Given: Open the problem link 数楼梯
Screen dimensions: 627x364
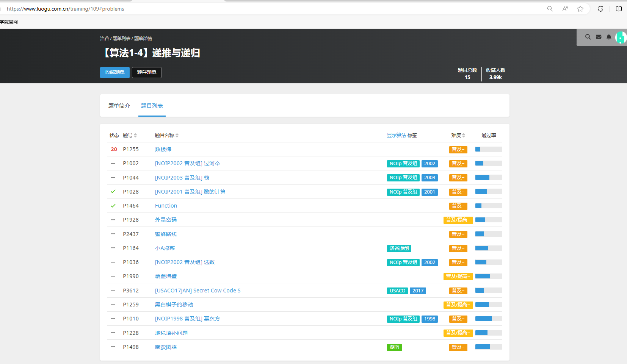Looking at the screenshot, I should [163, 149].
